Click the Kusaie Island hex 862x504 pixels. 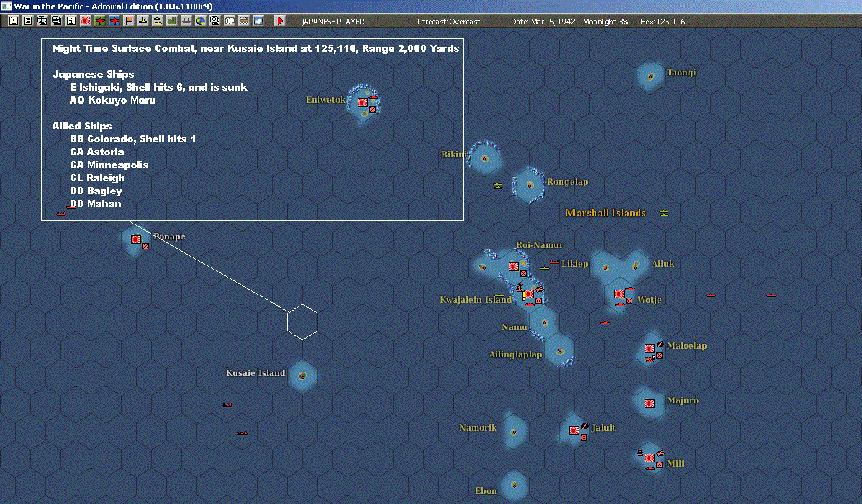click(x=302, y=376)
